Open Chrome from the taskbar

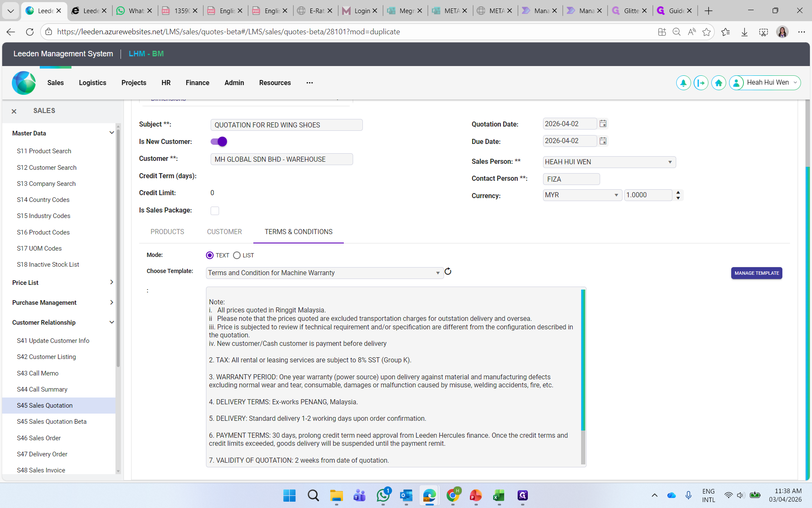(x=453, y=495)
